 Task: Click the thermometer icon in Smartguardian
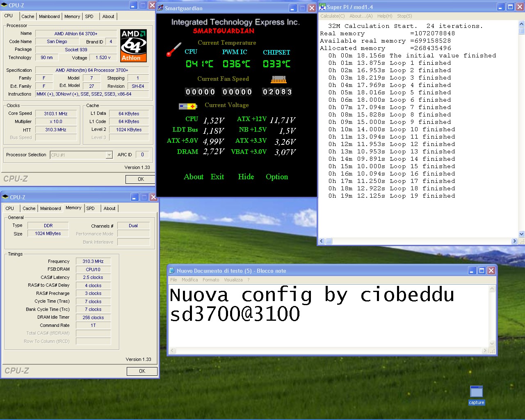point(174,50)
